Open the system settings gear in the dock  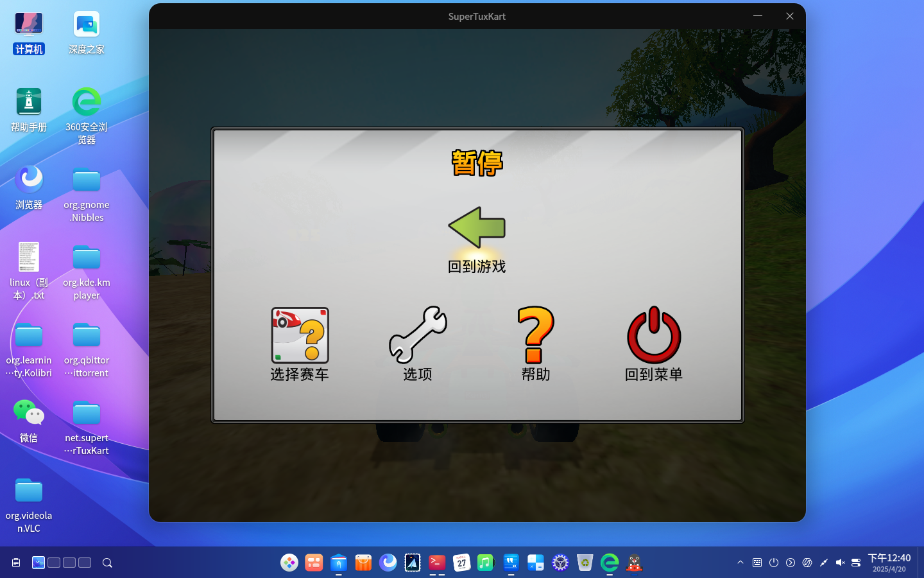(x=560, y=563)
